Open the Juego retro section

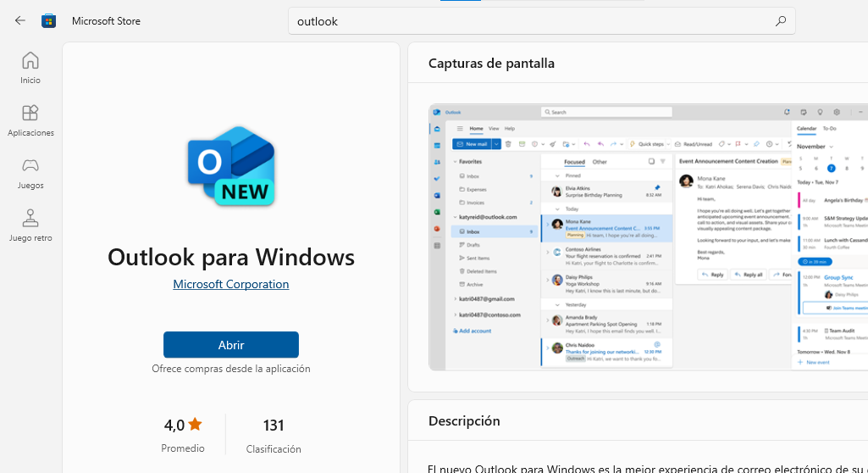click(x=30, y=226)
